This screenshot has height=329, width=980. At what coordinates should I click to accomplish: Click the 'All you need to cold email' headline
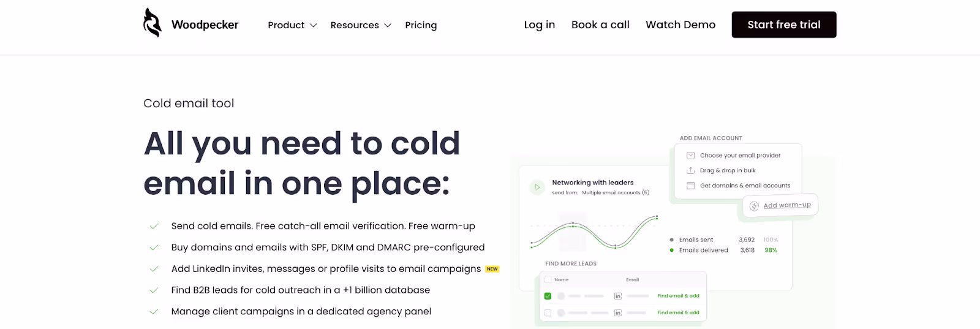(302, 164)
